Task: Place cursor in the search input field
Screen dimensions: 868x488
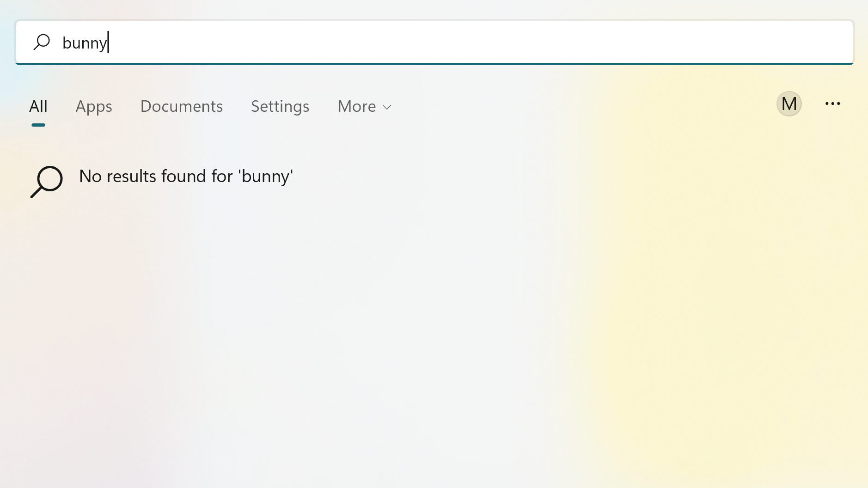Action: point(324,42)
